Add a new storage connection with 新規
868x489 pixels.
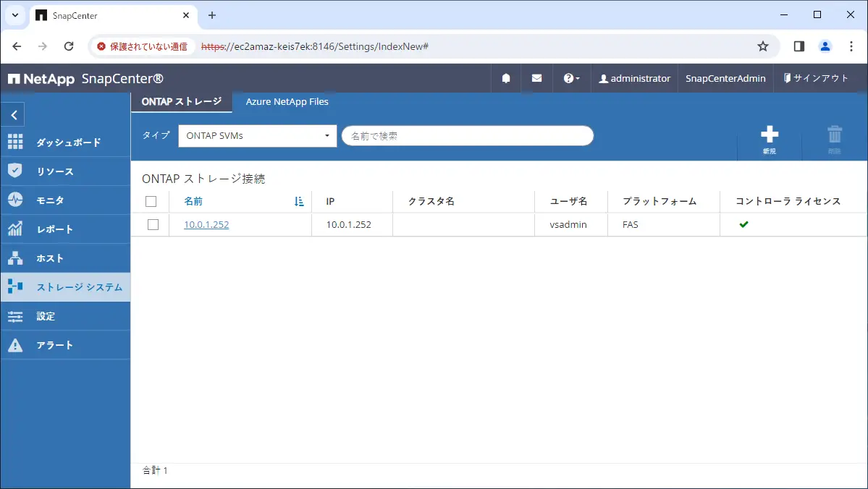[x=769, y=140]
